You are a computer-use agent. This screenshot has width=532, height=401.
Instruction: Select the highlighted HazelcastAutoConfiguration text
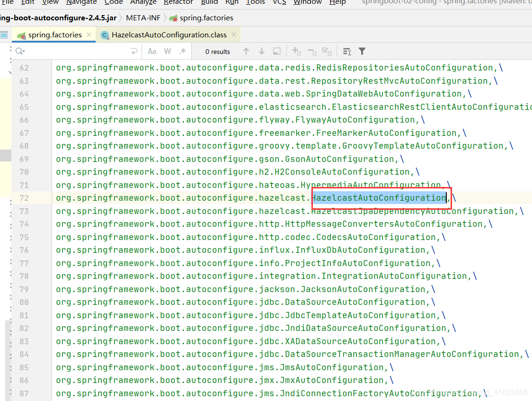(x=381, y=197)
